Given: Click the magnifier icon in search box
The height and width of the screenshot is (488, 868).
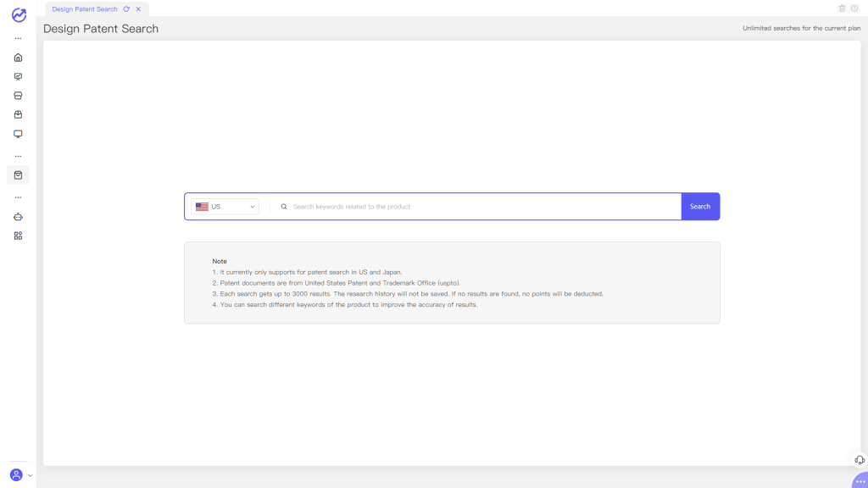Looking at the screenshot, I should [x=284, y=207].
